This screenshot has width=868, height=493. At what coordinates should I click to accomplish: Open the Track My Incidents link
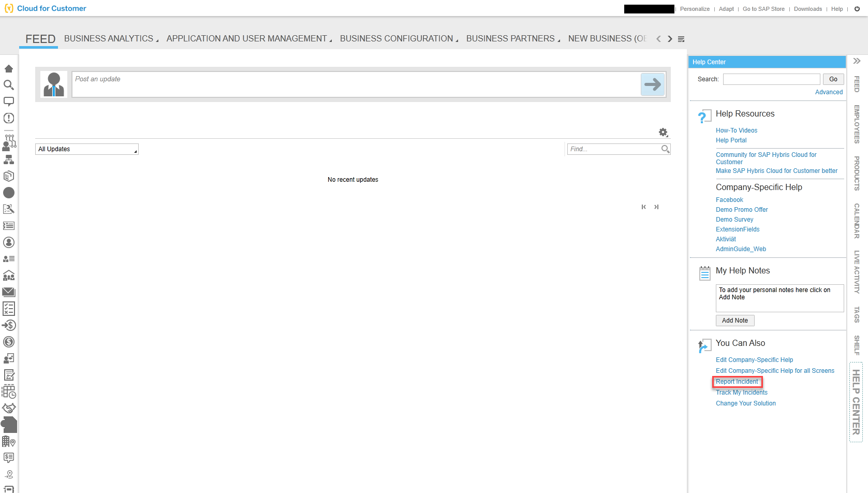[742, 393]
